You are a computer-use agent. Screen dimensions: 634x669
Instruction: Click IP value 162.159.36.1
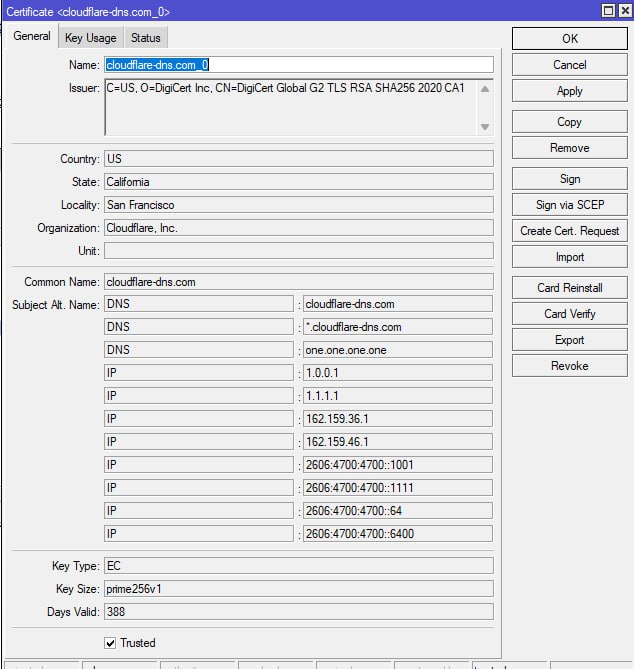[398, 419]
